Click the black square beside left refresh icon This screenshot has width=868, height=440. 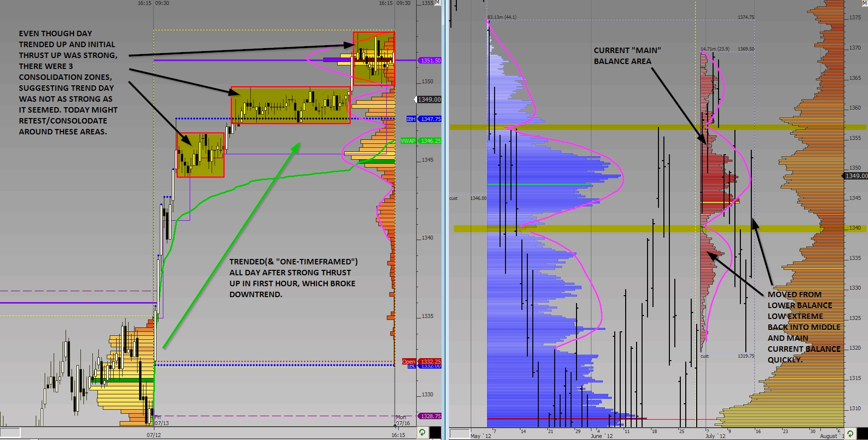coord(435,433)
